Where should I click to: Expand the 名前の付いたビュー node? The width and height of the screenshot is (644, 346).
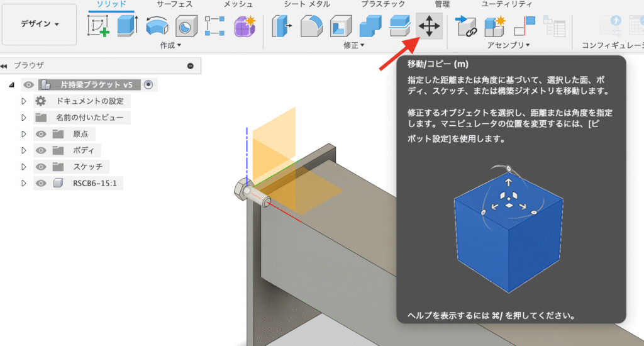23,118
